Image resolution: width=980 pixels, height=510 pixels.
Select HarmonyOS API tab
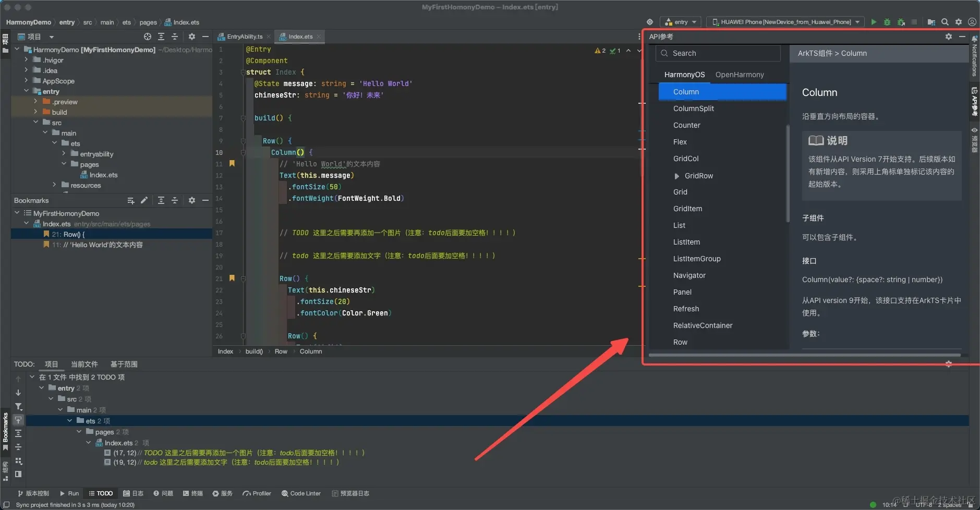tap(684, 75)
